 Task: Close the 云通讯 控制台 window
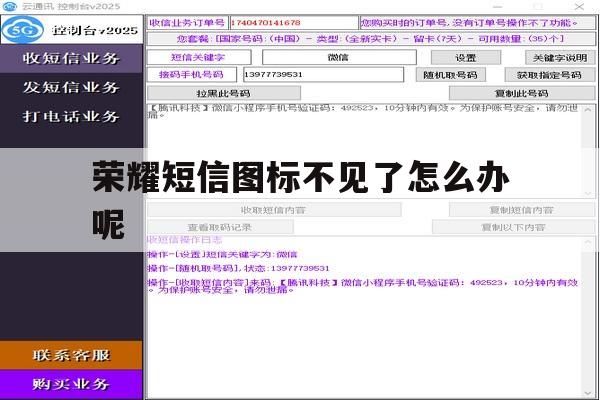pos(579,7)
